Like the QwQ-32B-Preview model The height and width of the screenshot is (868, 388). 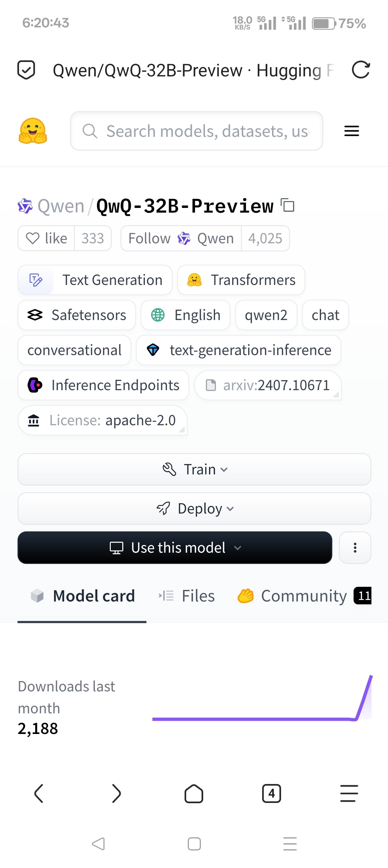tap(47, 239)
